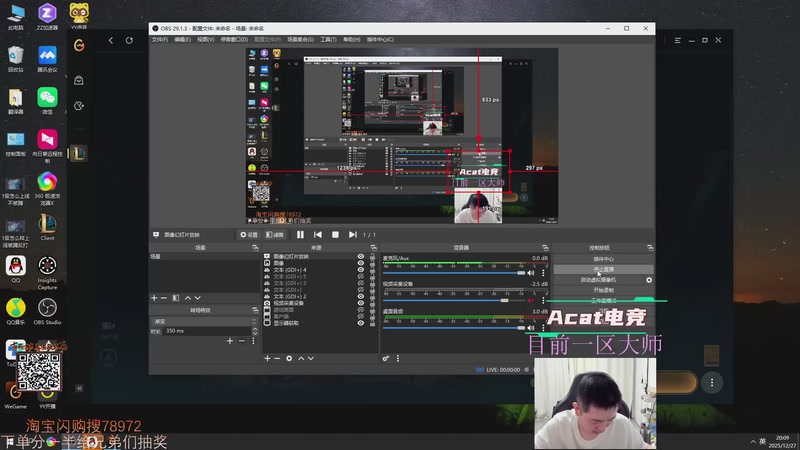Select the 视频采集设备 source row
800x450 pixels.
[320, 303]
